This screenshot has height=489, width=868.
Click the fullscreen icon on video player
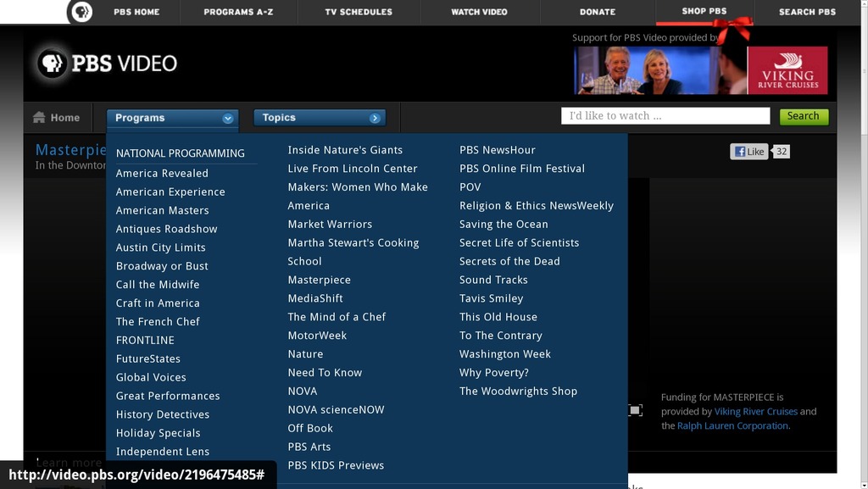(x=636, y=410)
